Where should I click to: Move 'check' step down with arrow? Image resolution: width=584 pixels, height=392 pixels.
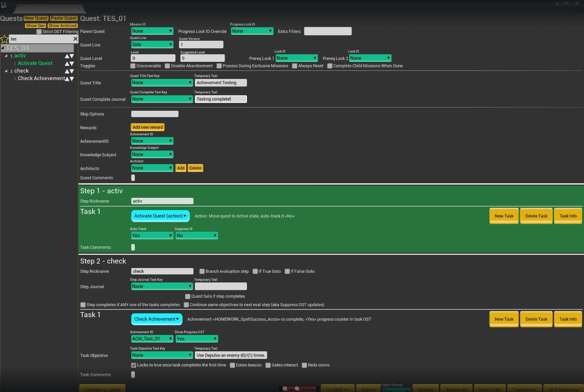point(72,71)
